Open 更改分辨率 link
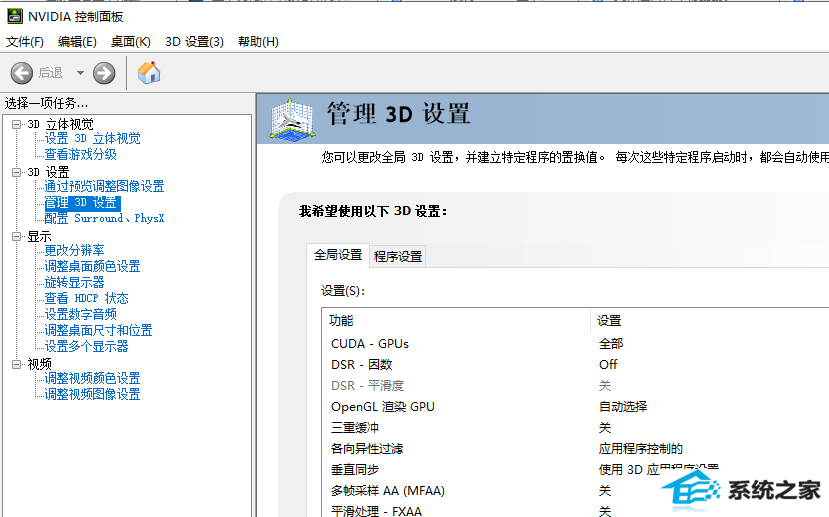The image size is (829, 517). 75,251
